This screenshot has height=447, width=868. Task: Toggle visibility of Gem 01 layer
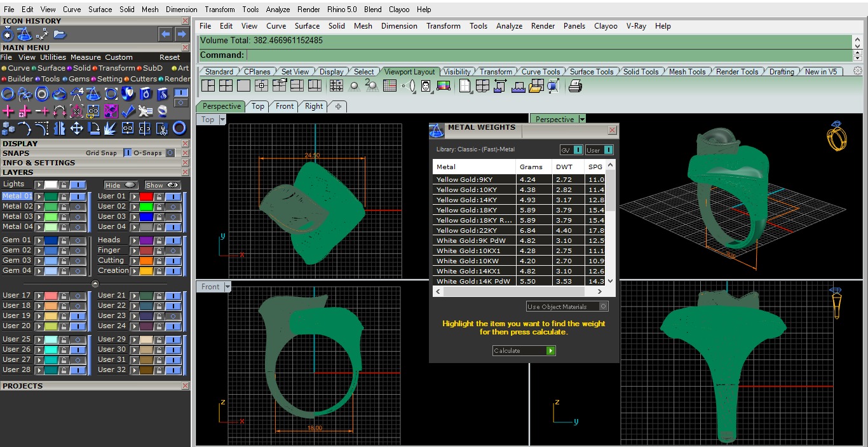(78, 240)
